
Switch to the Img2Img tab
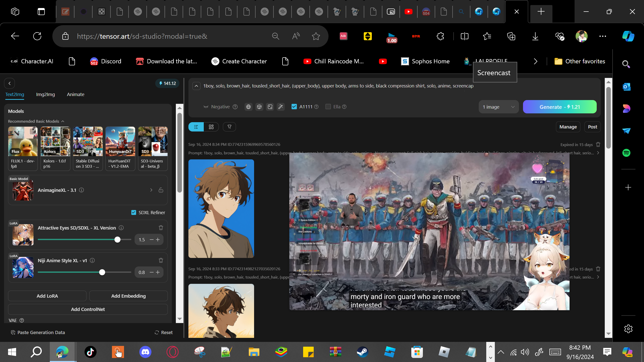point(46,95)
